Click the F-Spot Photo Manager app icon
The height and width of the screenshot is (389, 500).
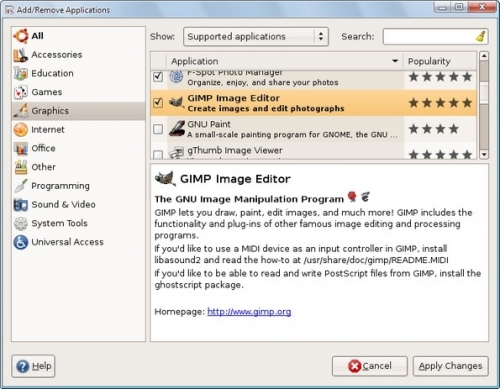tap(176, 77)
